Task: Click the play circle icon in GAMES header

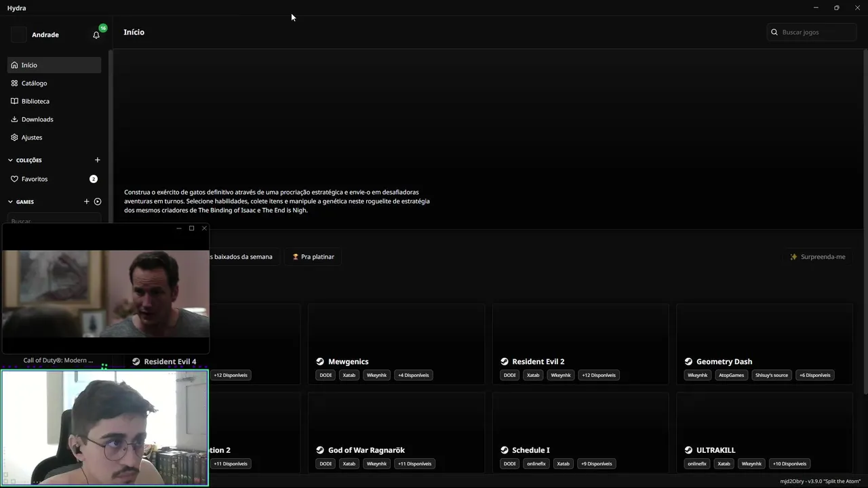Action: [x=98, y=201]
